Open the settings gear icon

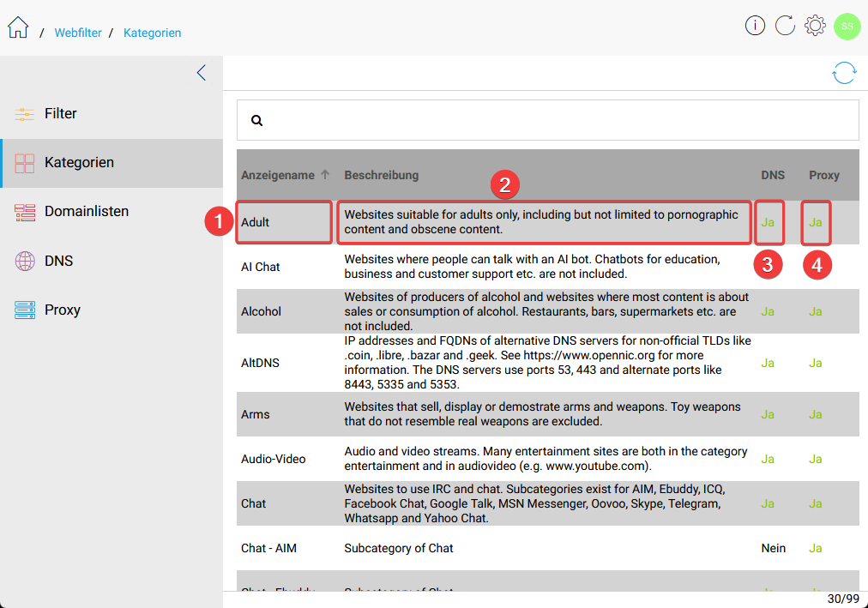pos(815,26)
